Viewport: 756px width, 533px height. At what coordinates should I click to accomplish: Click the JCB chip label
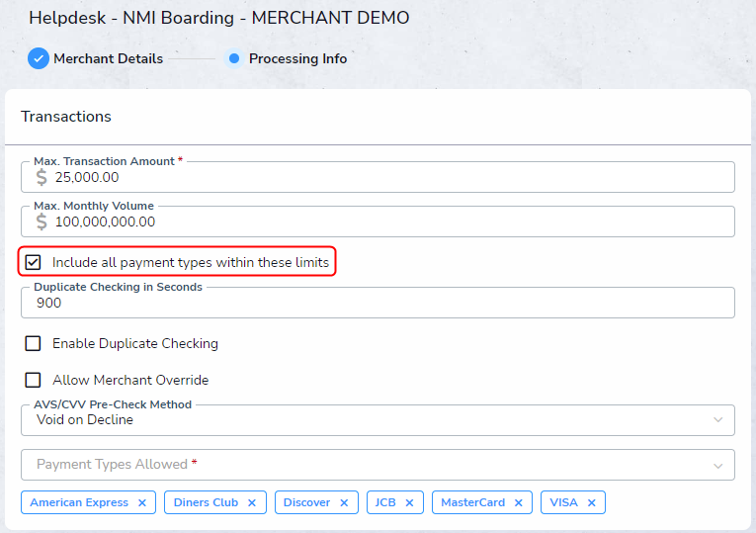[385, 502]
